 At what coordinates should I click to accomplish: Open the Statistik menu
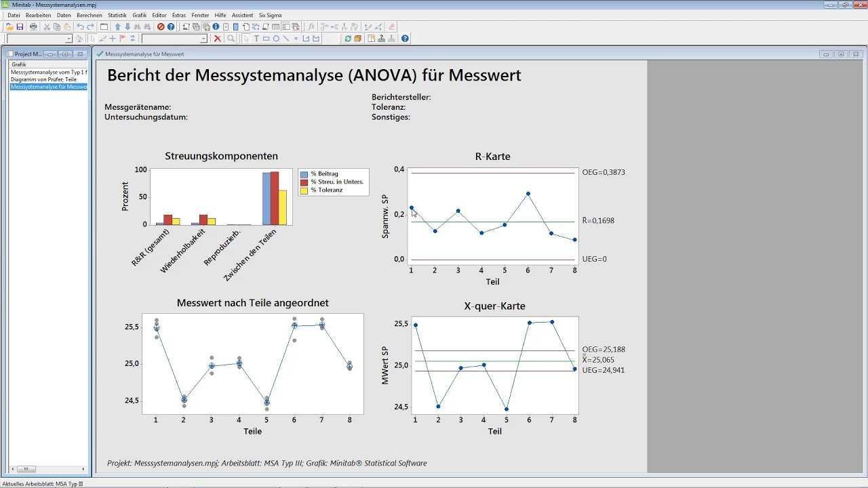(x=117, y=15)
